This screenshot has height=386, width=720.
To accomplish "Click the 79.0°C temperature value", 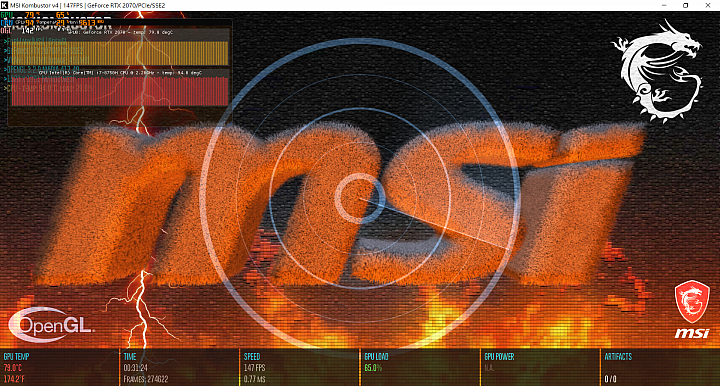I will pyautogui.click(x=13, y=368).
